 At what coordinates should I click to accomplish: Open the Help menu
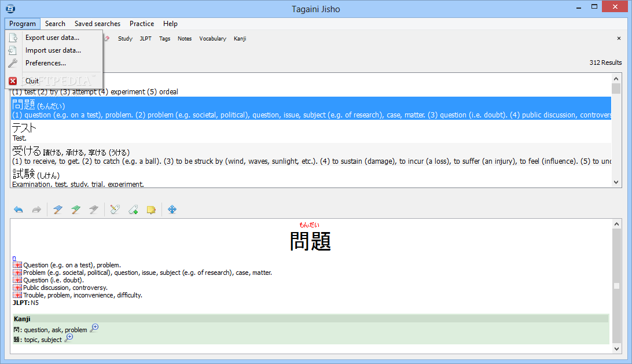pos(171,24)
